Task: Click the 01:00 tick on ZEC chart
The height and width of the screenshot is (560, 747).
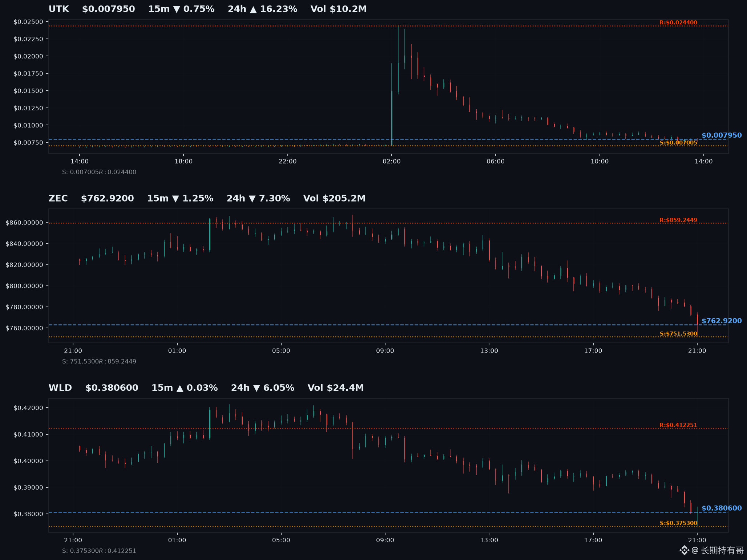Action: pos(177,351)
